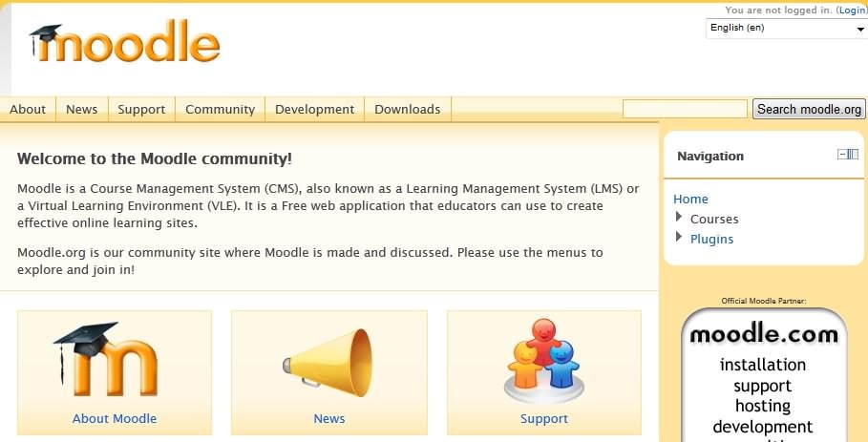Open the Support people icon

[x=543, y=360]
